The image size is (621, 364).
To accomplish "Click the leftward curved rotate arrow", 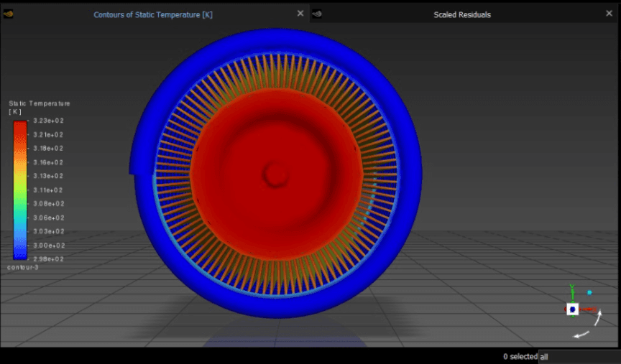I will 581,335.
